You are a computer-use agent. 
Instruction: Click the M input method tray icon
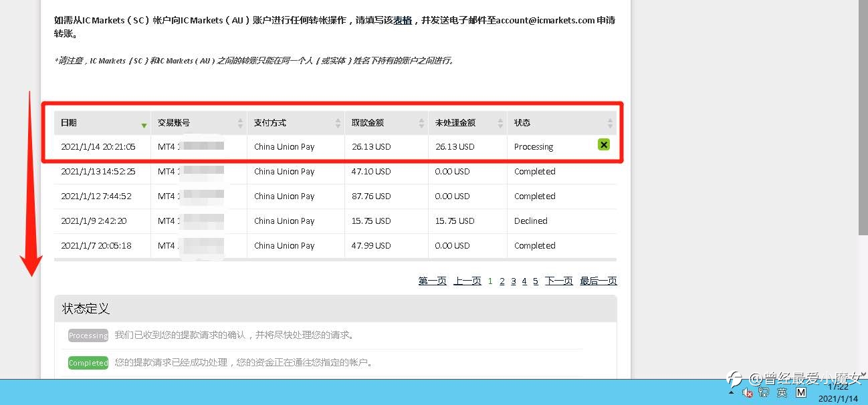pyautogui.click(x=800, y=393)
